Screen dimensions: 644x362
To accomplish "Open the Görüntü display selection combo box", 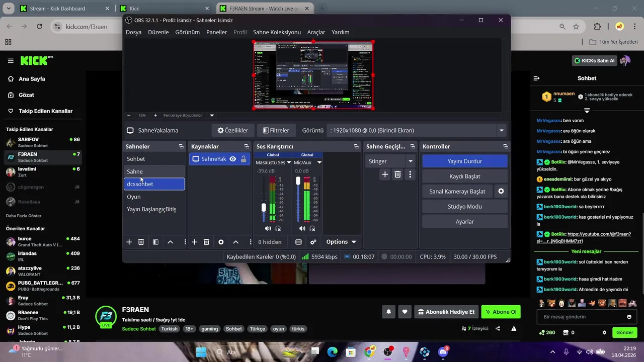I will [x=417, y=130].
